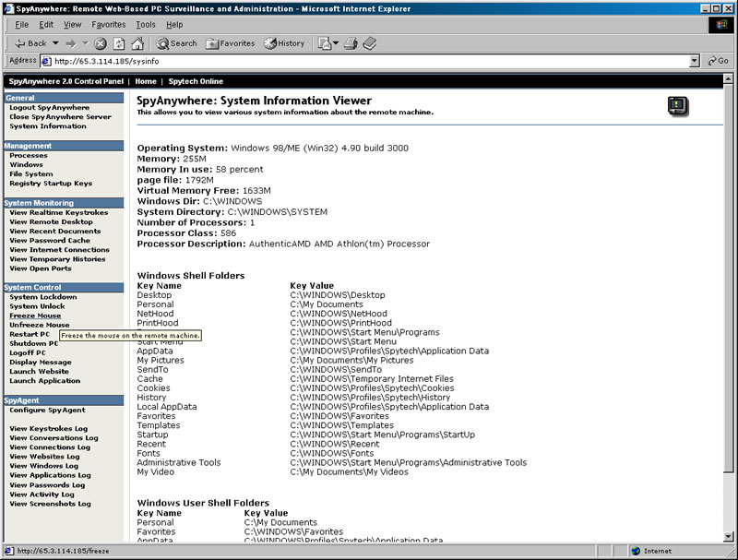Click the System Information monitor icon
This screenshot has width=738, height=560.
pyautogui.click(x=678, y=106)
